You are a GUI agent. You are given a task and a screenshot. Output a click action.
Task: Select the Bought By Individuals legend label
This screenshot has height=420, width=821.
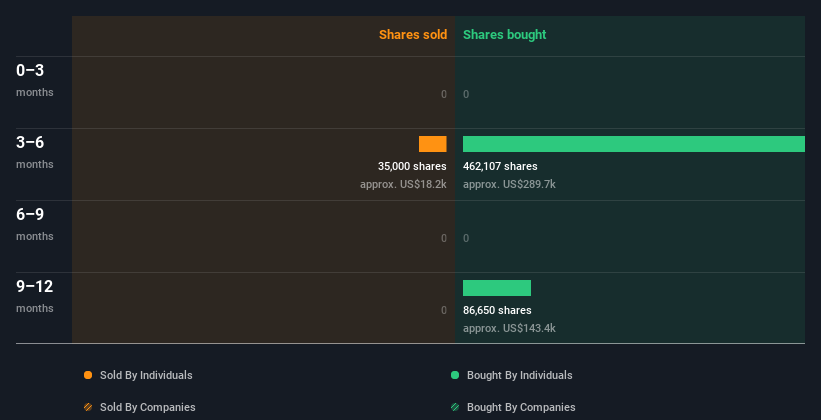(x=519, y=375)
